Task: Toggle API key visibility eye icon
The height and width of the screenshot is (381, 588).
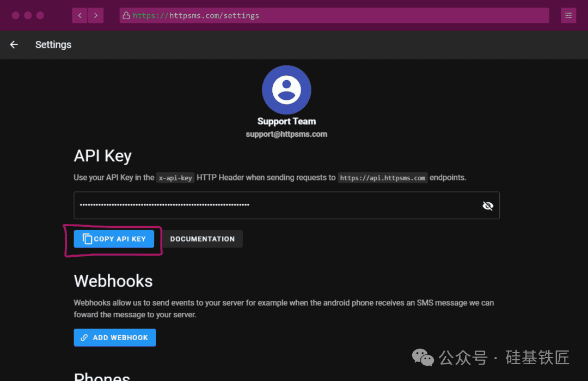Action: tap(487, 205)
